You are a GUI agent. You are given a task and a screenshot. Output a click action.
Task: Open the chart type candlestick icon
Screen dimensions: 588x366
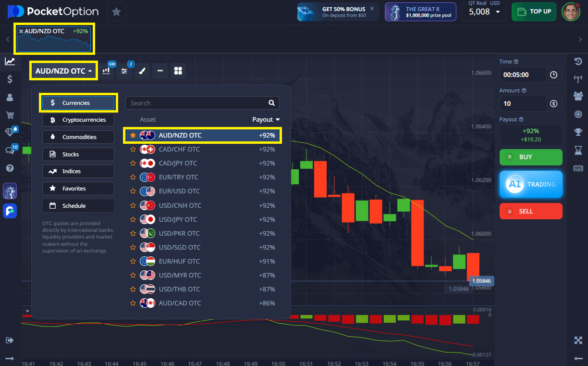coord(107,71)
